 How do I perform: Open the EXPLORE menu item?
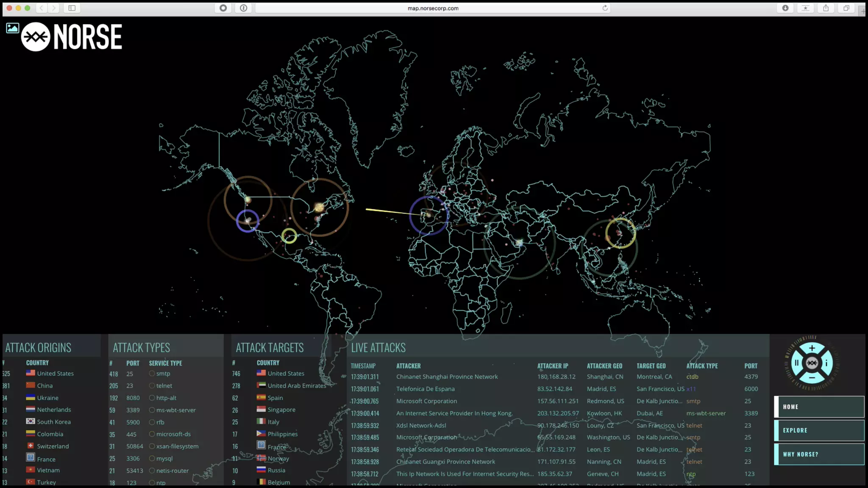(x=819, y=430)
